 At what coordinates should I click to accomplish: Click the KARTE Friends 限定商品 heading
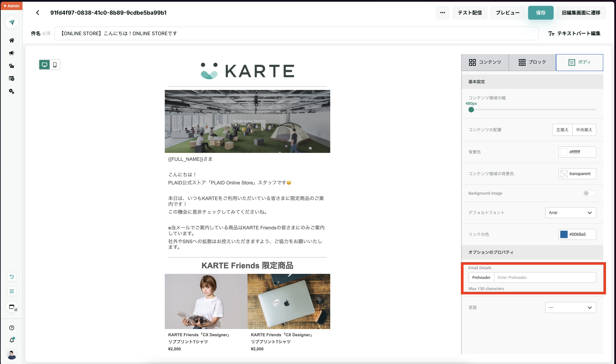coord(247,266)
